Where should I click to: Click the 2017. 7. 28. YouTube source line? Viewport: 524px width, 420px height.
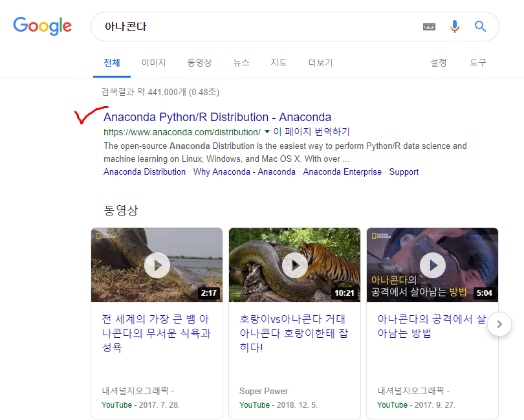(140, 405)
